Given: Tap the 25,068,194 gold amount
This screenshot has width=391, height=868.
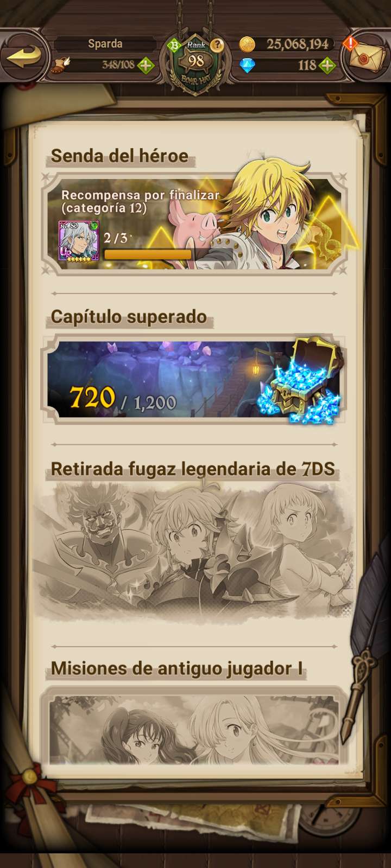Looking at the screenshot, I should 298,44.
